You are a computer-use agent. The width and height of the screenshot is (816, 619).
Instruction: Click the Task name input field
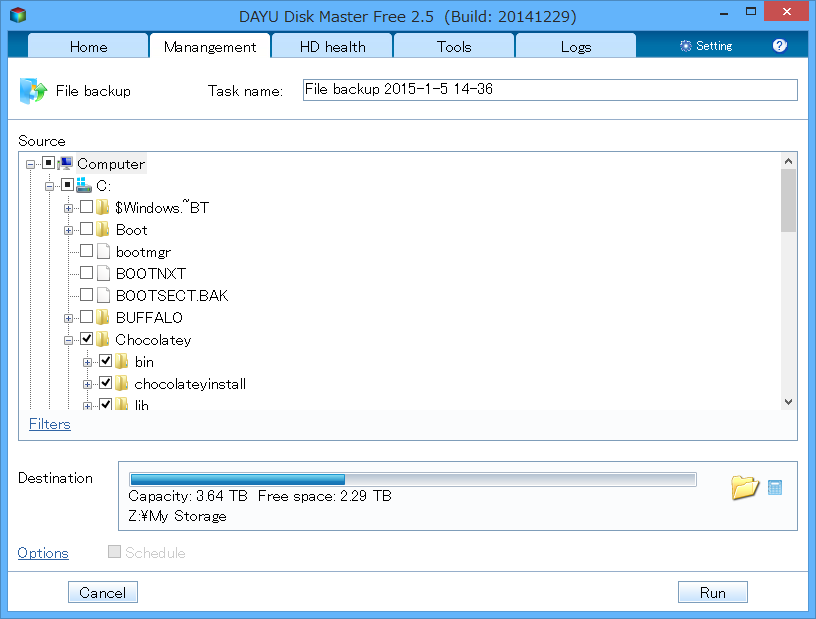point(550,90)
